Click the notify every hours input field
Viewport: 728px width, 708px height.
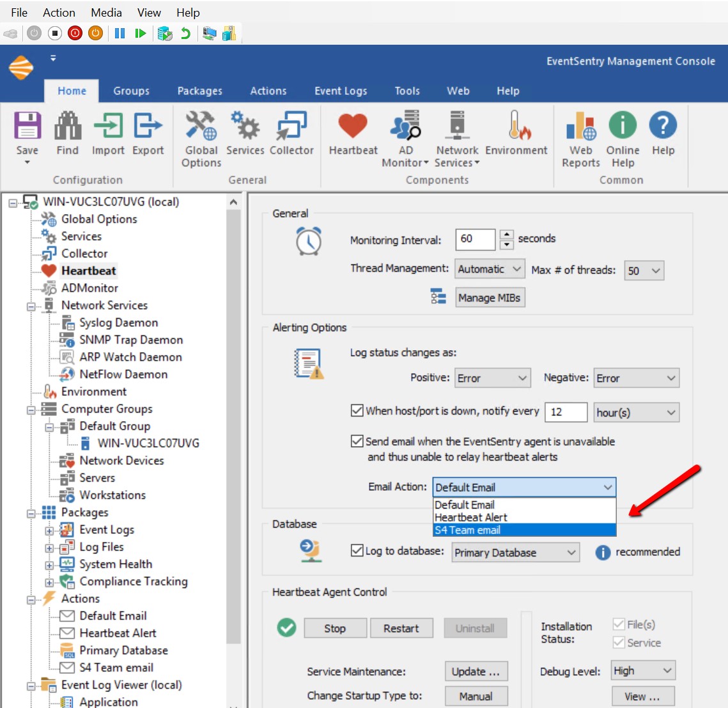tap(566, 412)
